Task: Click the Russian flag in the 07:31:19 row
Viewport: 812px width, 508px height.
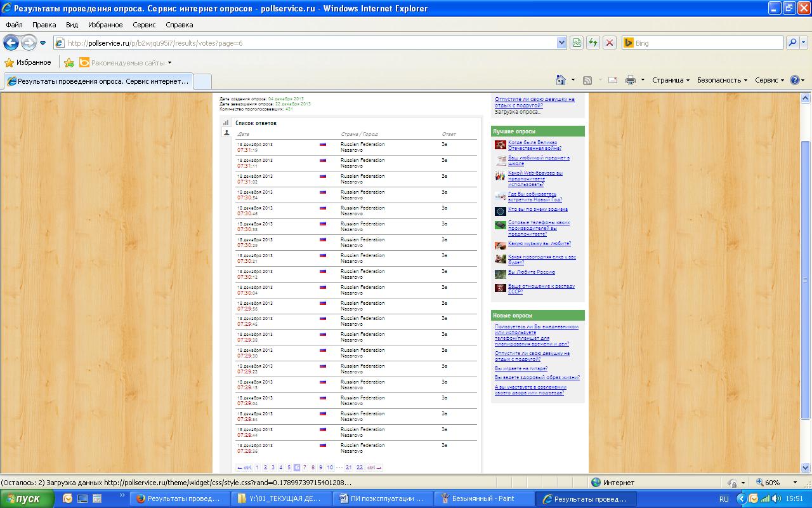Action: click(x=323, y=144)
